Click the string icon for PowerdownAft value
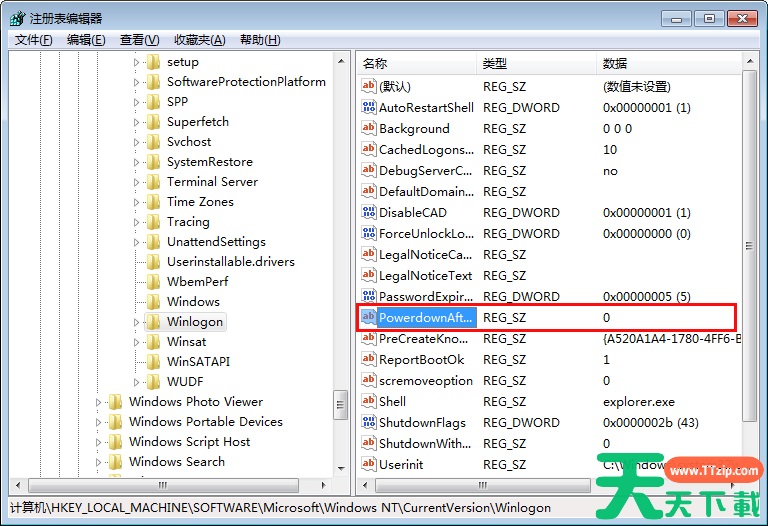 [x=368, y=317]
